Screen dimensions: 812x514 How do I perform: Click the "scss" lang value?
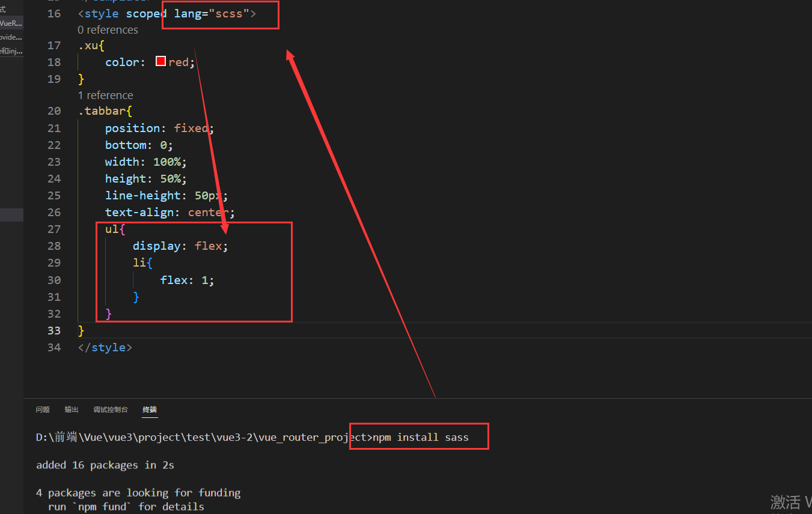[229, 13]
